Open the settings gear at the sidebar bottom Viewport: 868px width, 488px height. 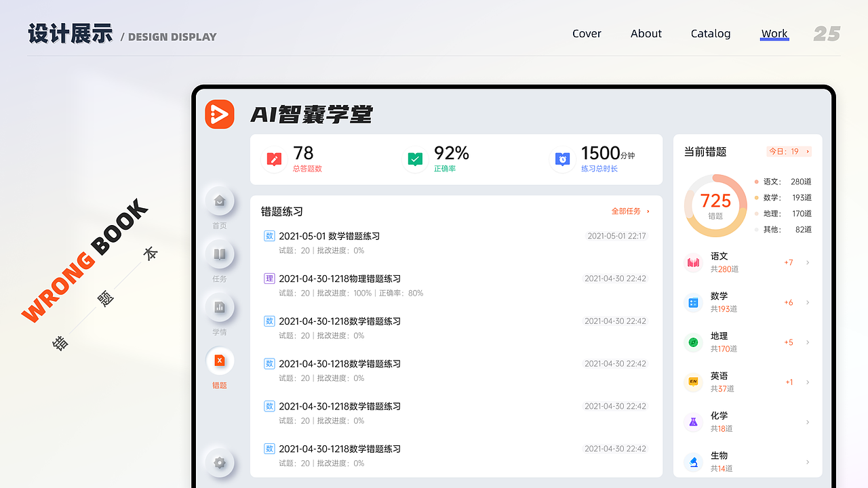click(x=219, y=462)
